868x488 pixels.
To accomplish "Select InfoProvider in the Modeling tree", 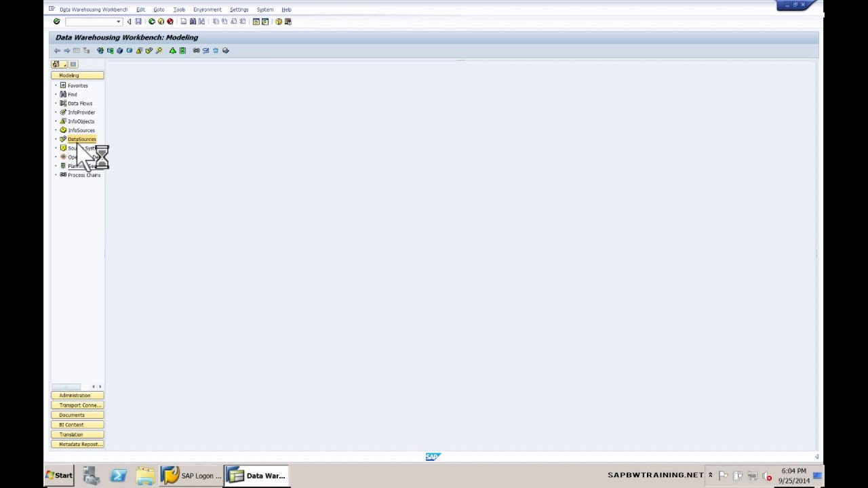I will click(81, 113).
